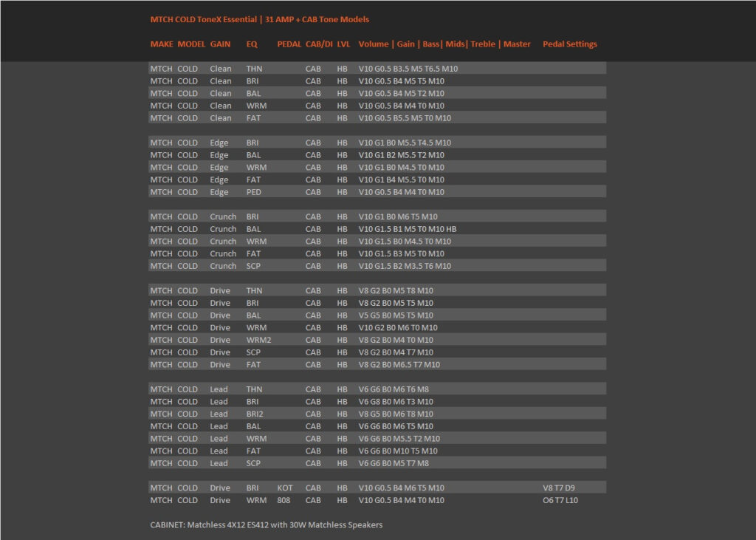Select settings 'V10 G1.5 B0 M4.5 T0 M10'

point(405,241)
